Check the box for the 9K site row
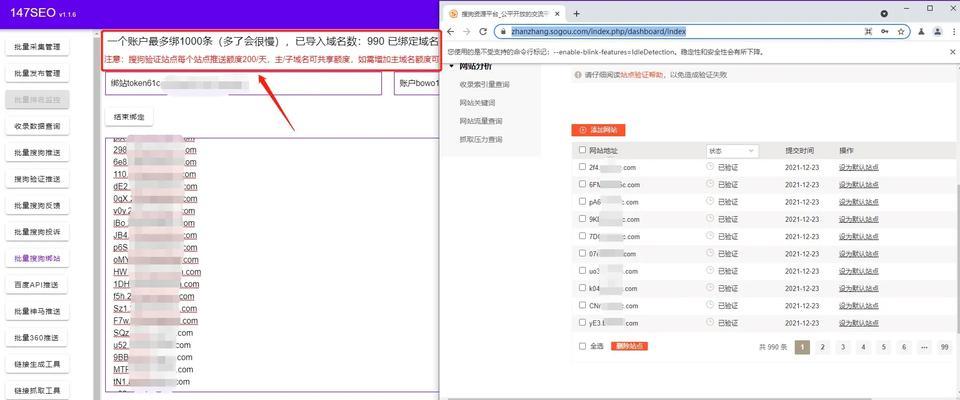The image size is (960, 400). pyautogui.click(x=582, y=219)
